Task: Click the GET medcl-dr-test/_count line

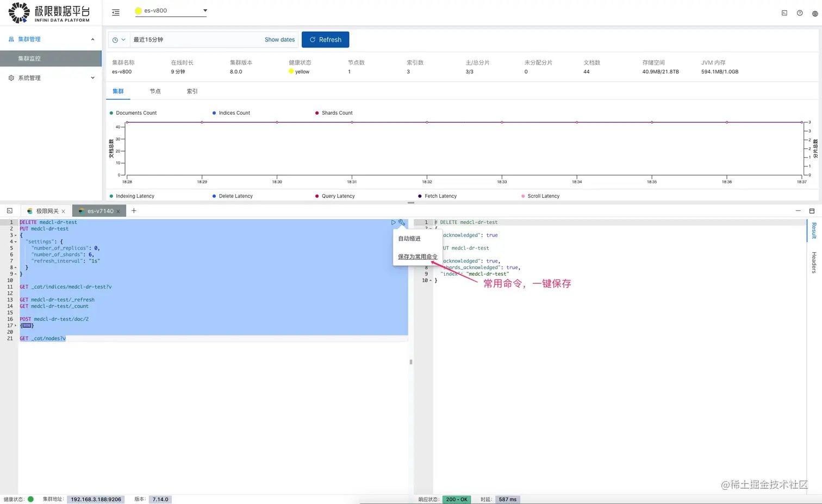Action: pyautogui.click(x=54, y=306)
